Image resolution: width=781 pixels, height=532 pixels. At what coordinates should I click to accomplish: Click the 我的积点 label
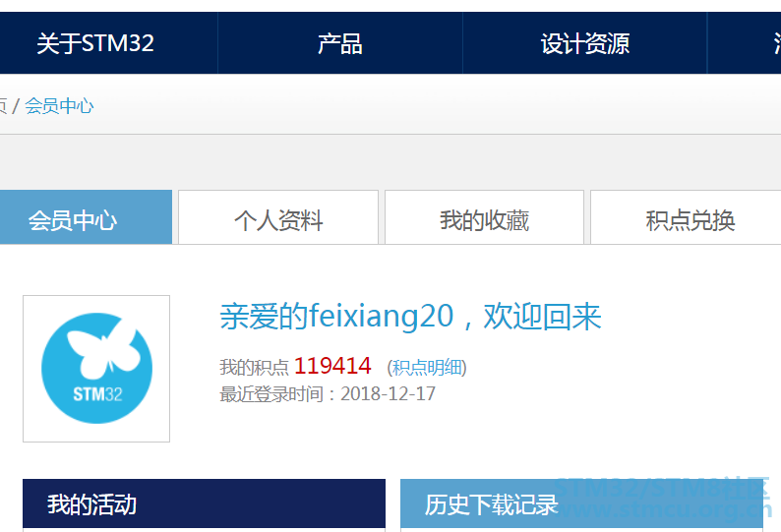255,368
